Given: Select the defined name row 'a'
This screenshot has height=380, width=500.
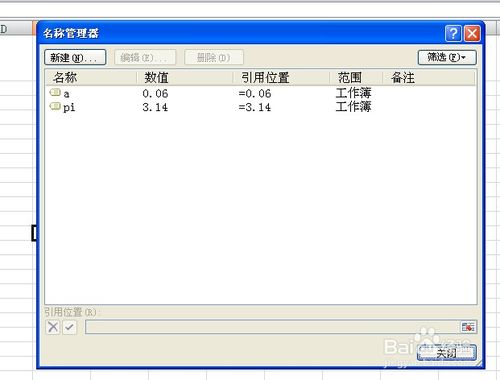Looking at the screenshot, I should point(260,93).
